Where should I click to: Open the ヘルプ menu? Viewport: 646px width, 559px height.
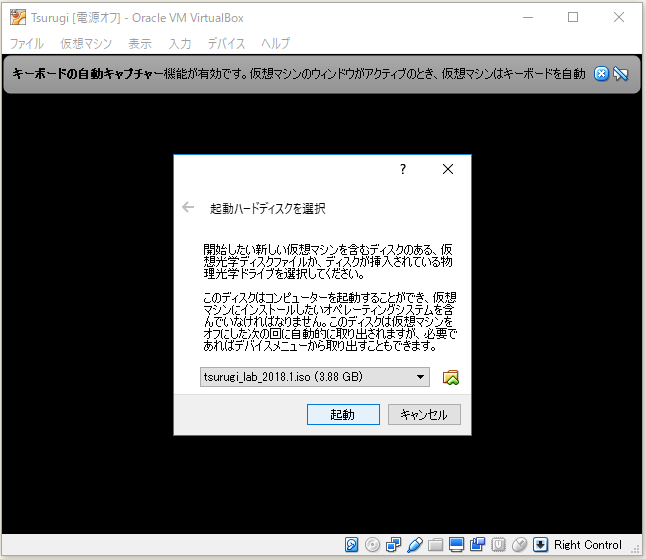coord(276,43)
